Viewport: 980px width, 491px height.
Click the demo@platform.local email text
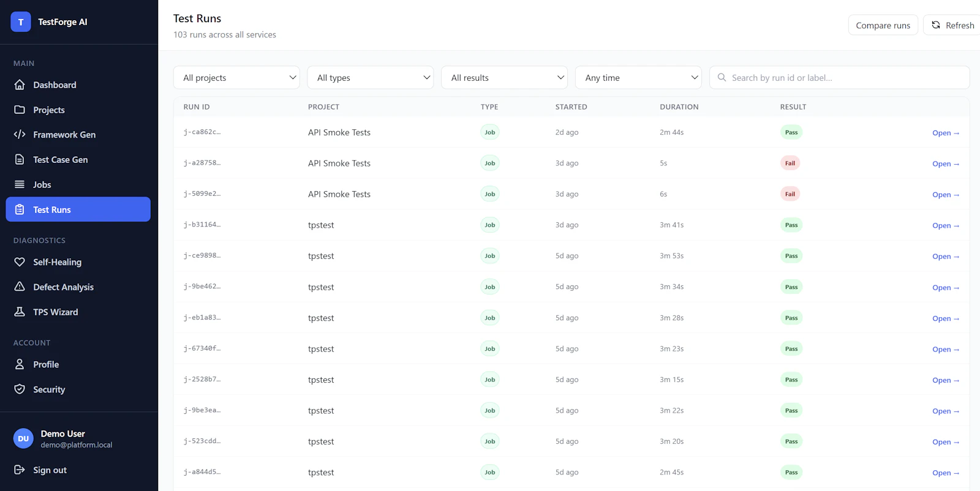pos(77,445)
